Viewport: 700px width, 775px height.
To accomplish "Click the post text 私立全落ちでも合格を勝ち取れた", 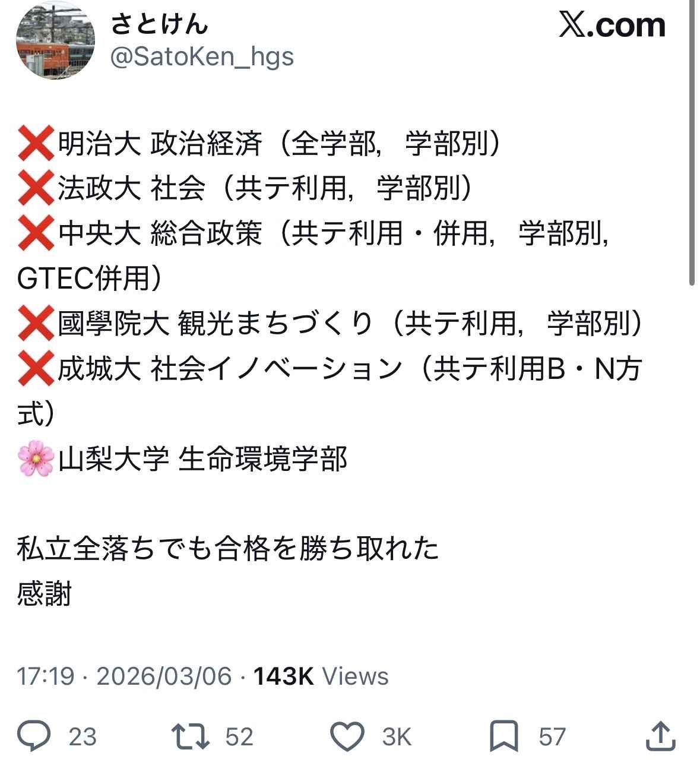I will point(228,548).
